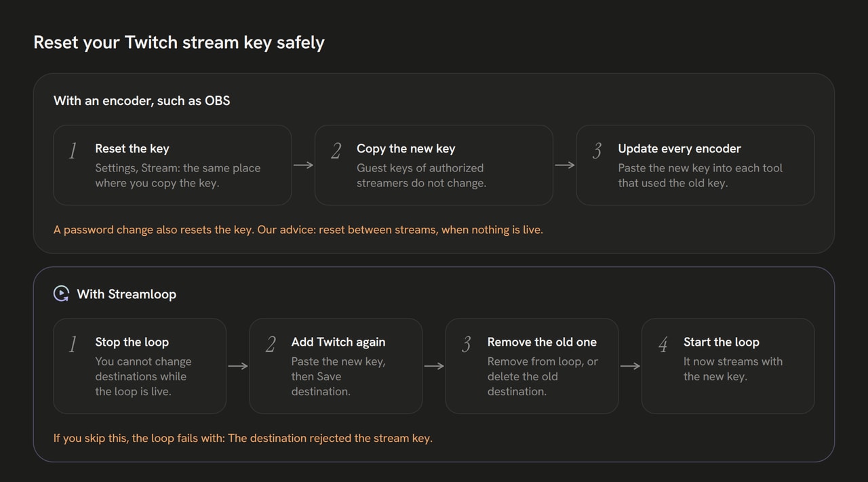
Task: Click "Paste the new key into each tool" description
Action: click(700, 175)
